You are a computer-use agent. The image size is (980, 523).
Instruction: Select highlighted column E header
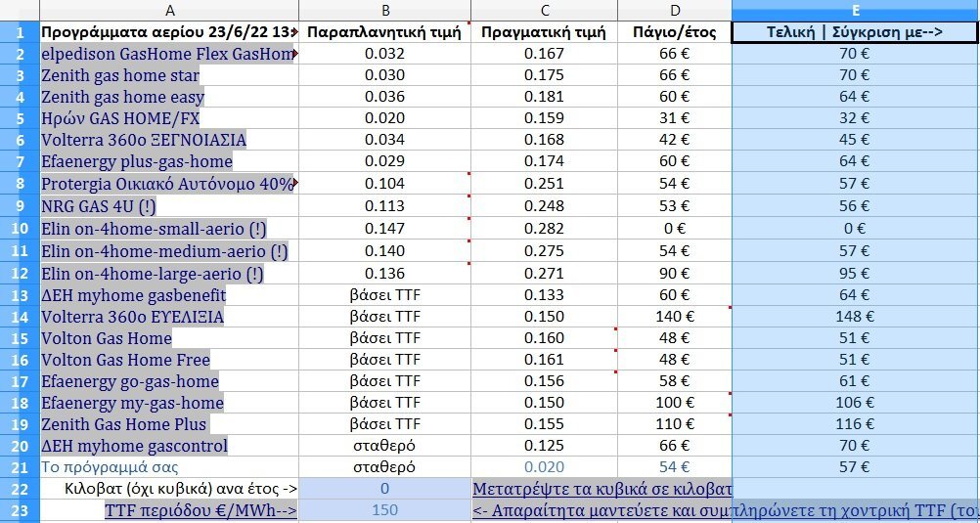[x=856, y=10]
